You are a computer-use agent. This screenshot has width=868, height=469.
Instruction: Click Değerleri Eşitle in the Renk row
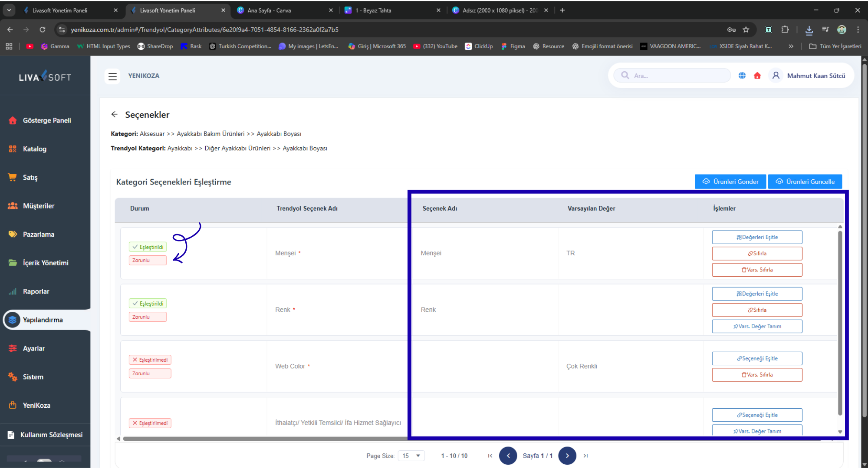[757, 294]
